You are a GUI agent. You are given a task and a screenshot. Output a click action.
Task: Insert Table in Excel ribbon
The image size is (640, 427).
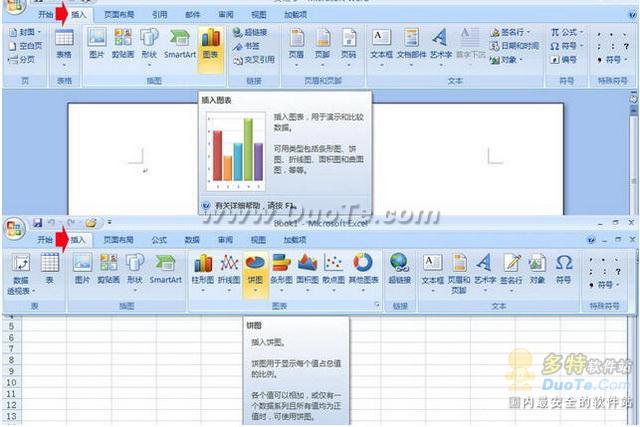tap(49, 269)
